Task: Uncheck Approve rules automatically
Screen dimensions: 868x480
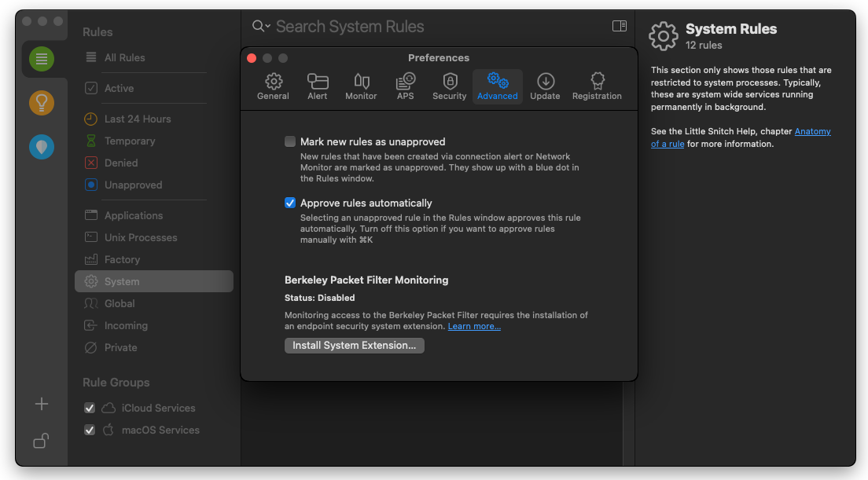Action: [290, 203]
